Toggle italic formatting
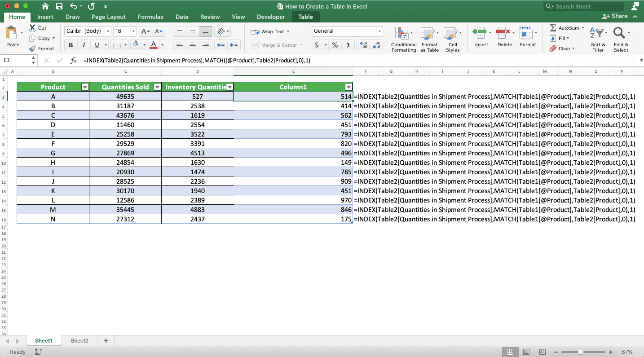Screen dimensions: 644x357 pos(83,45)
